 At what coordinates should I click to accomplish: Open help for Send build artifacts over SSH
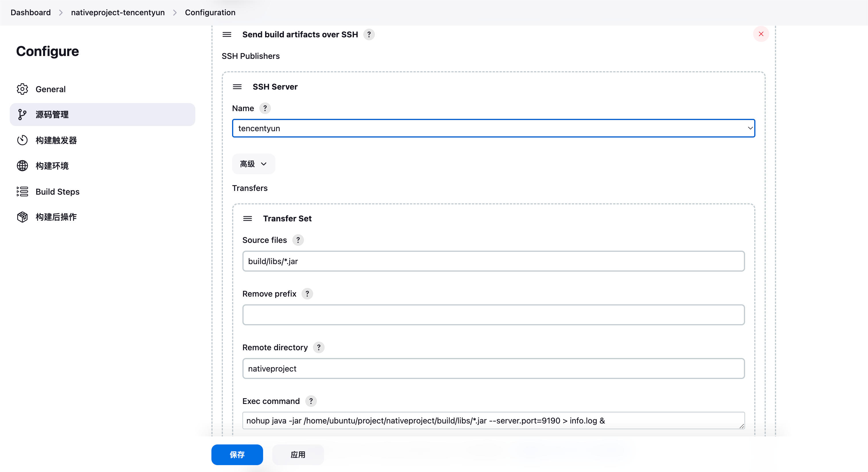tap(369, 34)
